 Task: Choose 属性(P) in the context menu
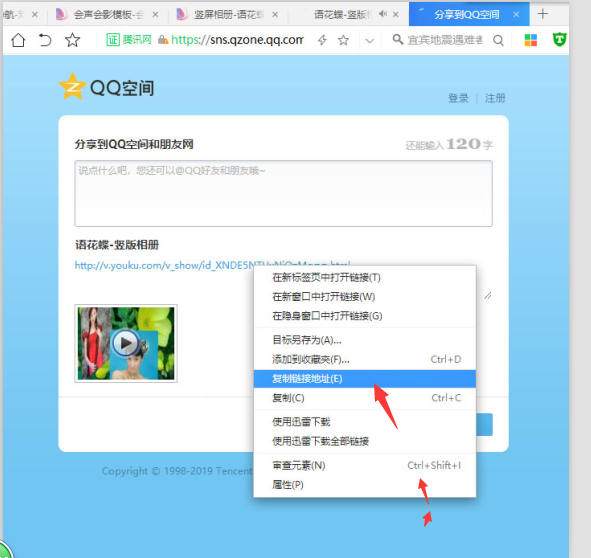(364, 484)
